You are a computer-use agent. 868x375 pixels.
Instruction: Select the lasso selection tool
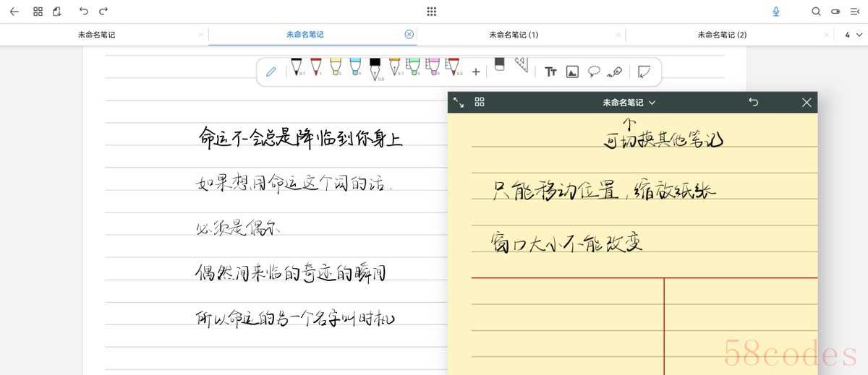pyautogui.click(x=594, y=72)
